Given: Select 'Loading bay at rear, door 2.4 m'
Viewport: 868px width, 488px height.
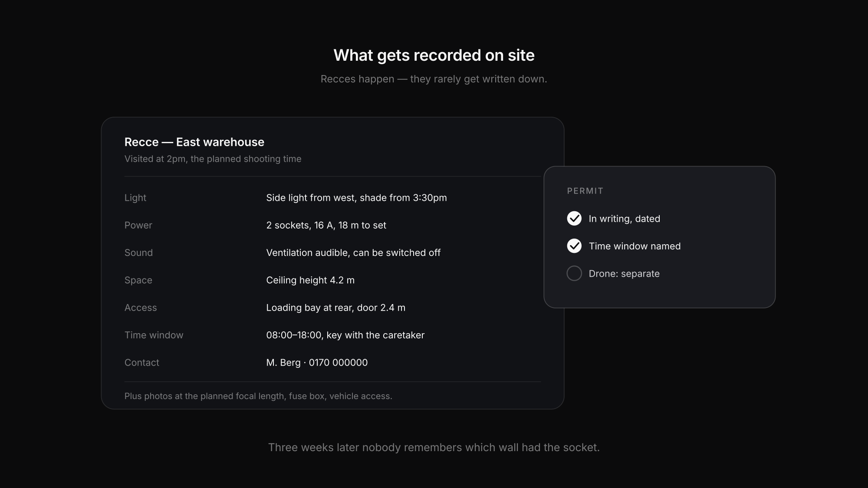Looking at the screenshot, I should 335,308.
